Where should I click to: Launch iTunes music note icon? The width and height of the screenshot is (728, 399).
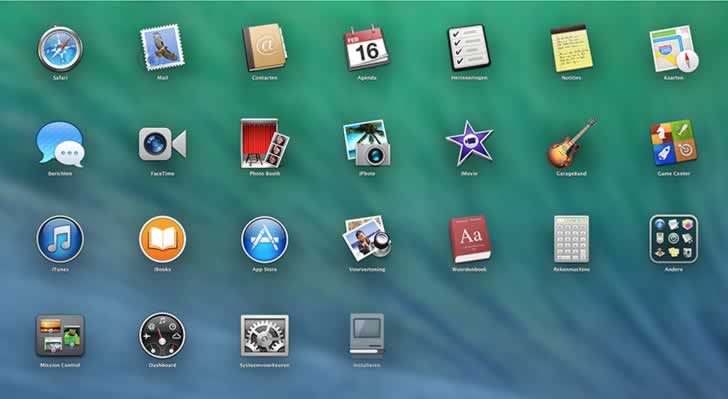point(60,240)
